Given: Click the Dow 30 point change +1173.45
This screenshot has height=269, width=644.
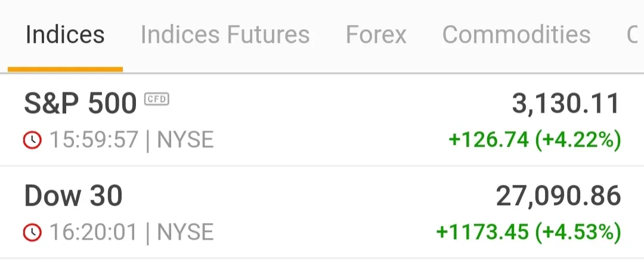Looking at the screenshot, I should [x=482, y=232].
